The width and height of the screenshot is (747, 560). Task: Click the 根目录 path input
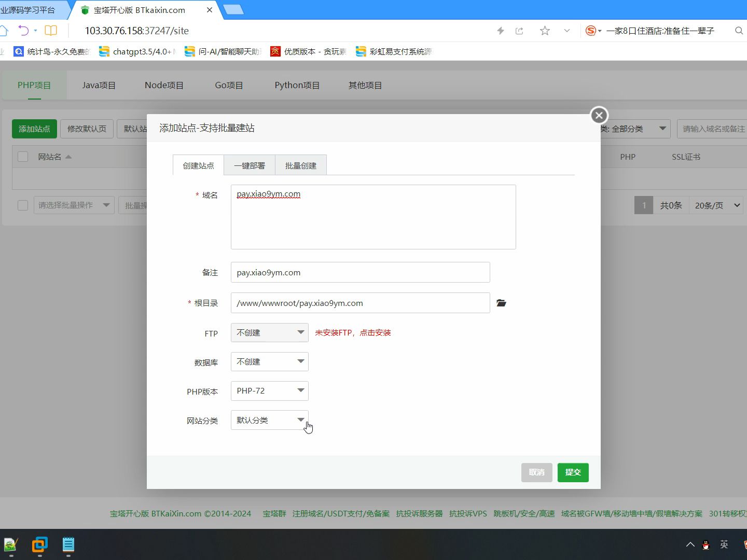tap(361, 303)
